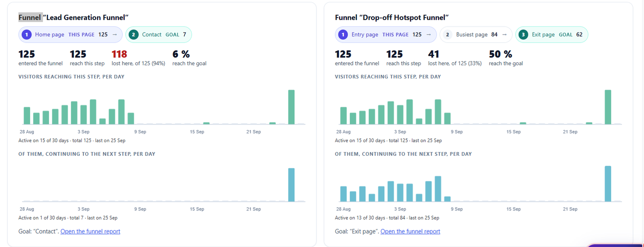Image resolution: width=644 pixels, height=247 pixels.
Task: Click arrow icon after Home page count 125
Action: click(115, 35)
